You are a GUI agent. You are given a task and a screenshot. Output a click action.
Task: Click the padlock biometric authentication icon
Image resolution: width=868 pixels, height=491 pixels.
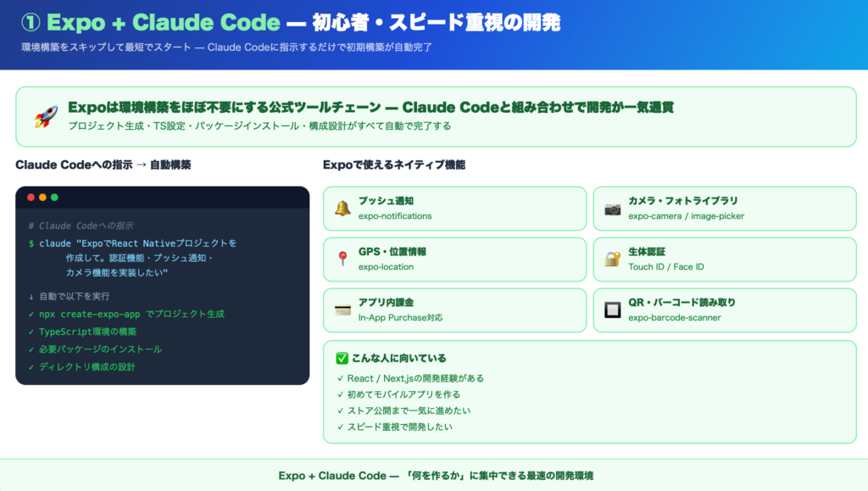pyautogui.click(x=612, y=259)
